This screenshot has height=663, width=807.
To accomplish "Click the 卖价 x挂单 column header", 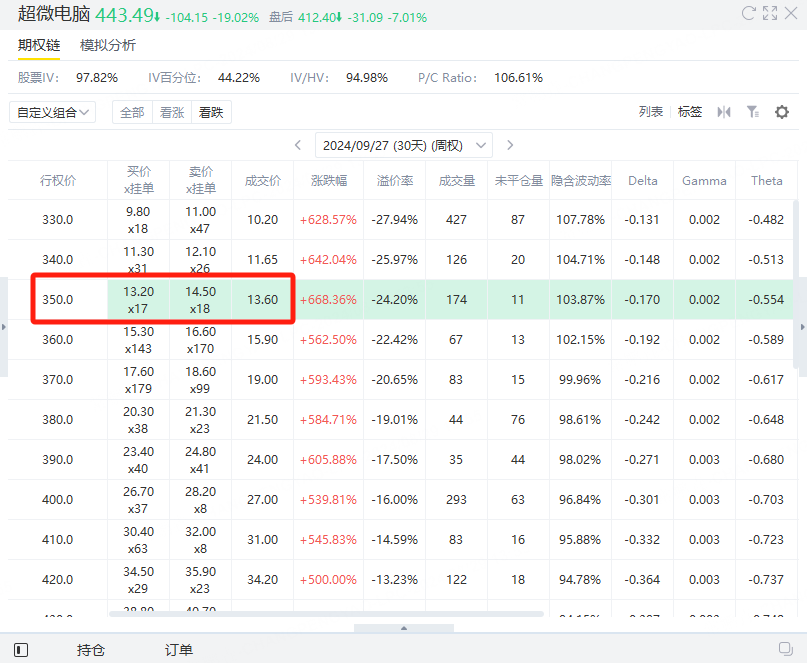I will [200, 181].
